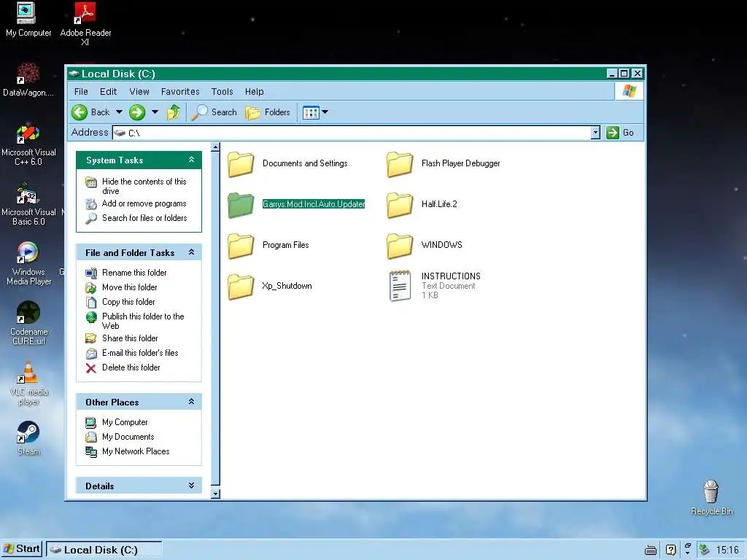Click Rename this folder
This screenshot has height=560, width=747.
(134, 273)
